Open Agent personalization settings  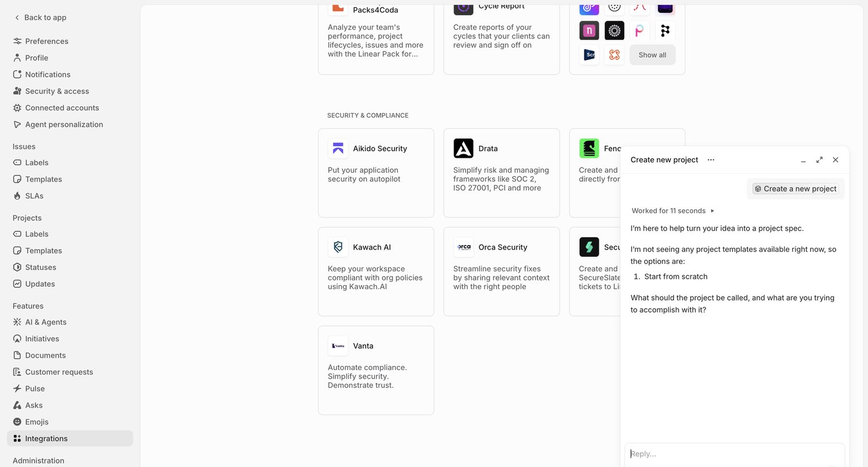pos(70,124)
